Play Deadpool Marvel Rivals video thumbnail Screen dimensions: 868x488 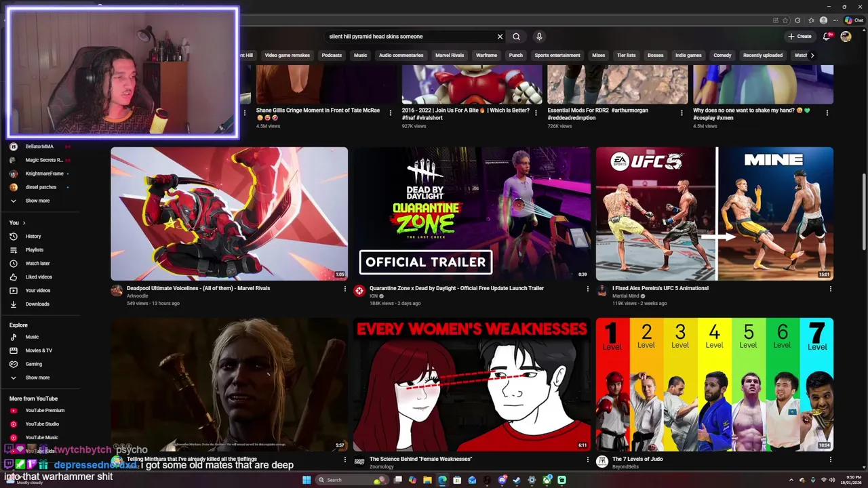pyautogui.click(x=229, y=213)
